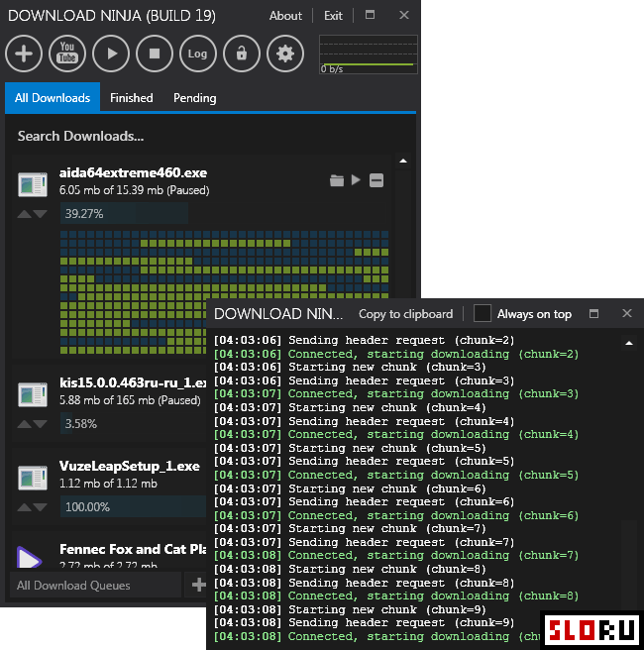Viewport: 644px width, 650px height.
Task: Open the About menu item
Action: pos(285,16)
